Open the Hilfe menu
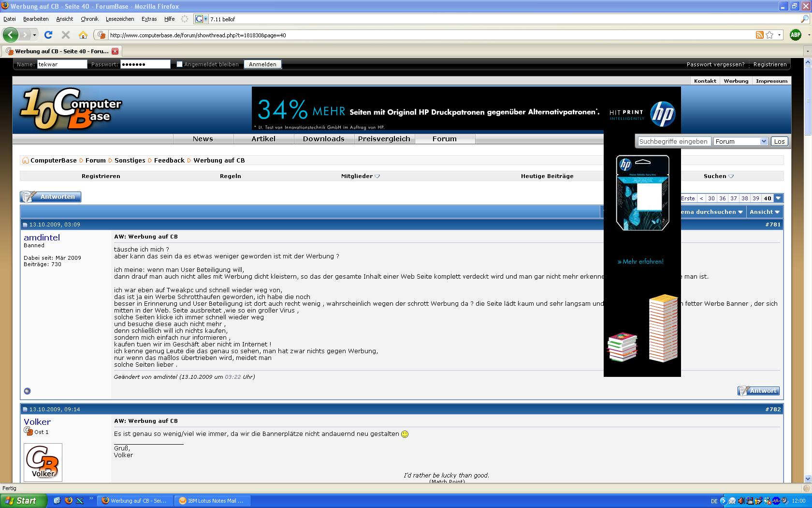 pos(170,19)
